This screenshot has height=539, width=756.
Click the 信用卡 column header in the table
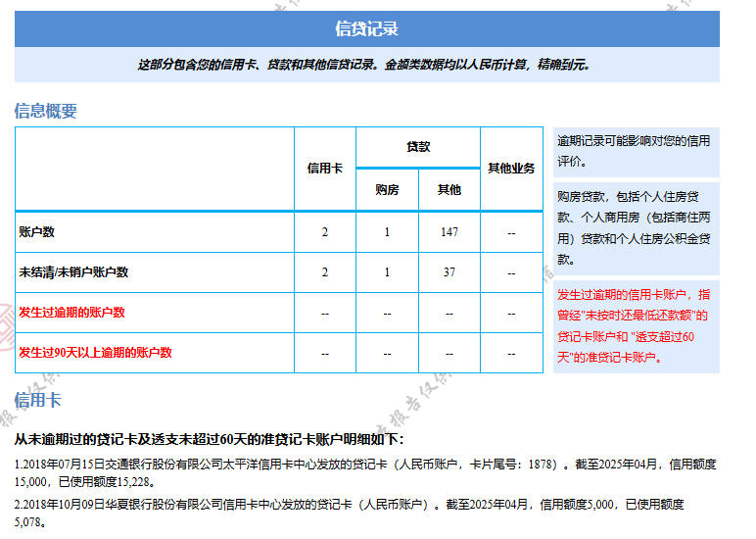pyautogui.click(x=325, y=168)
